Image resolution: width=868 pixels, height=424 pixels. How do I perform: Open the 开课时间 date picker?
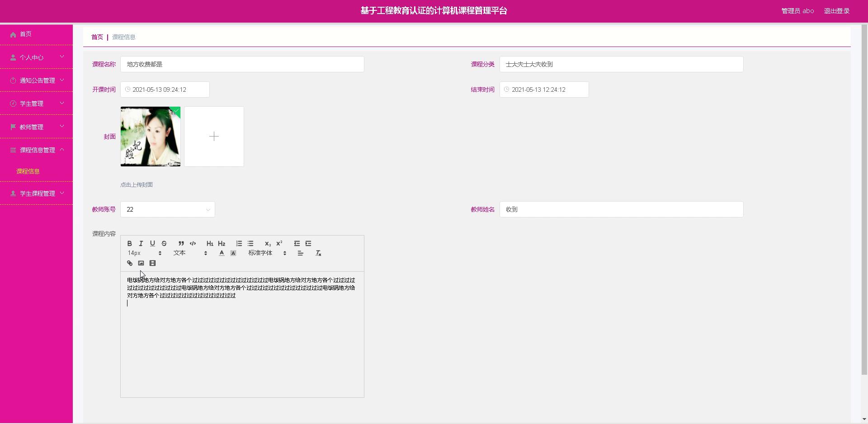[x=165, y=90]
